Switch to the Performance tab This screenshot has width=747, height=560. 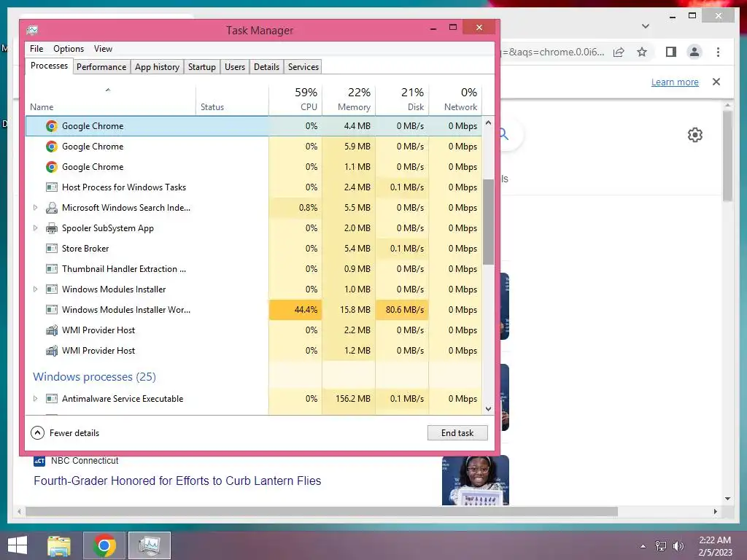click(101, 66)
